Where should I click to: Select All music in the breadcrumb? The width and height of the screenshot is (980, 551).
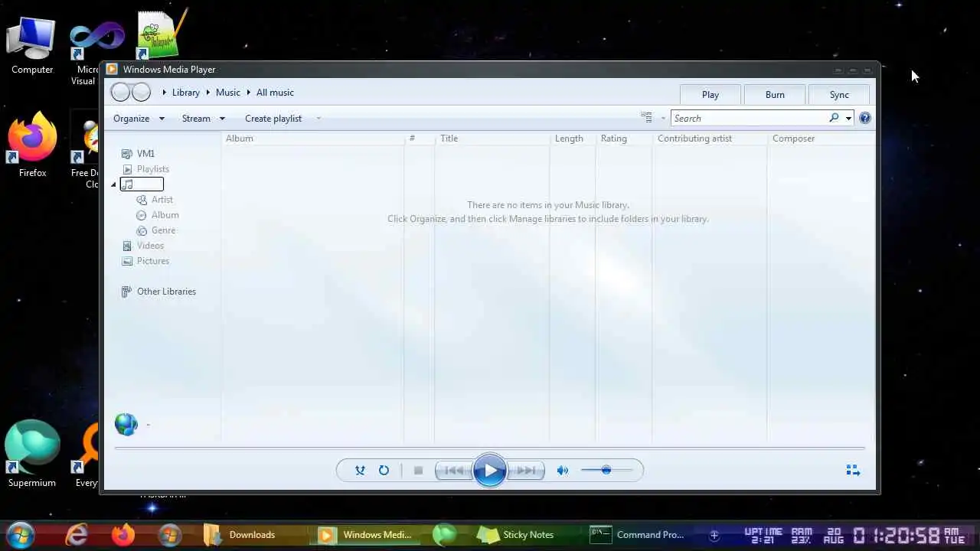click(275, 93)
